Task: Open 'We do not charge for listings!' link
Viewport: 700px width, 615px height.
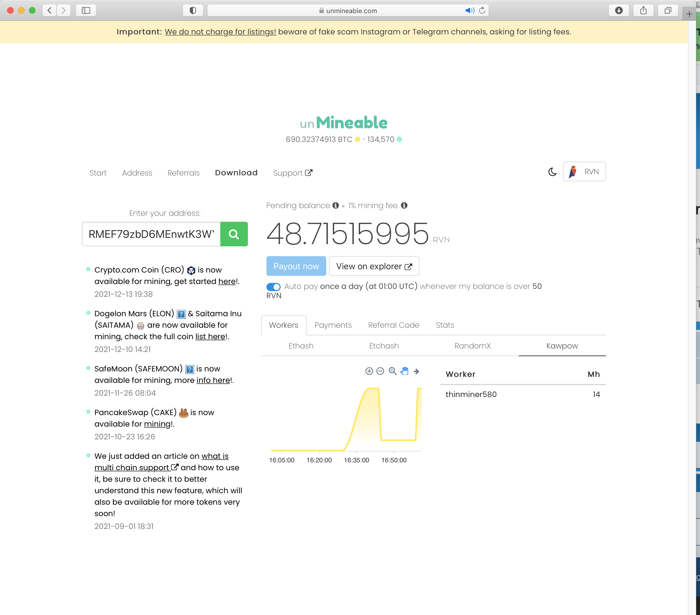Action: point(220,32)
